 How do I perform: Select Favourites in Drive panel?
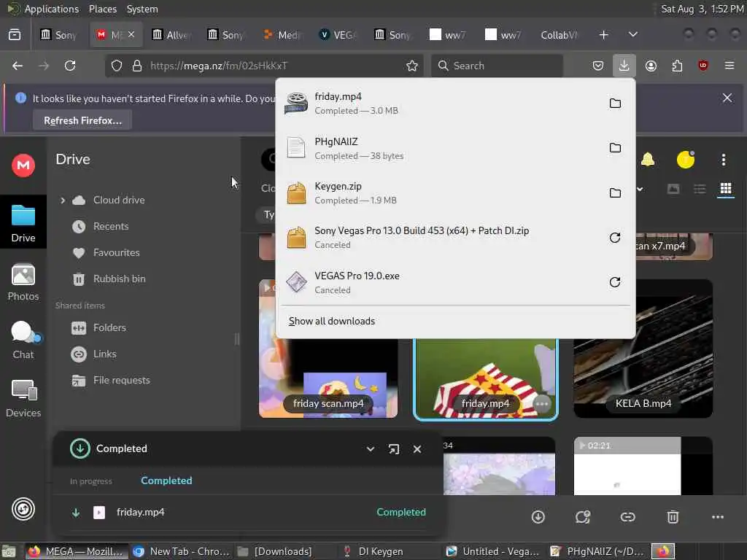116,253
